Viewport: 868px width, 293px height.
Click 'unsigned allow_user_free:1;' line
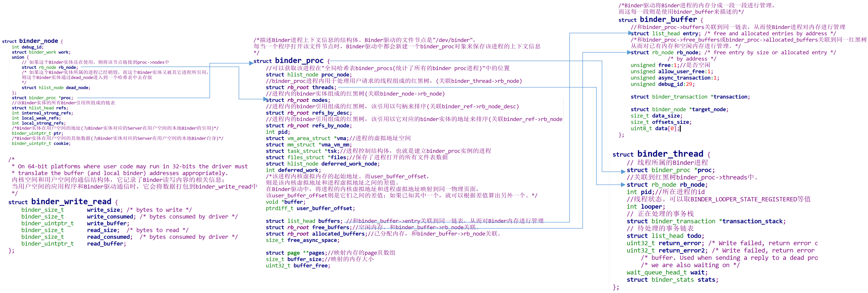pos(672,72)
